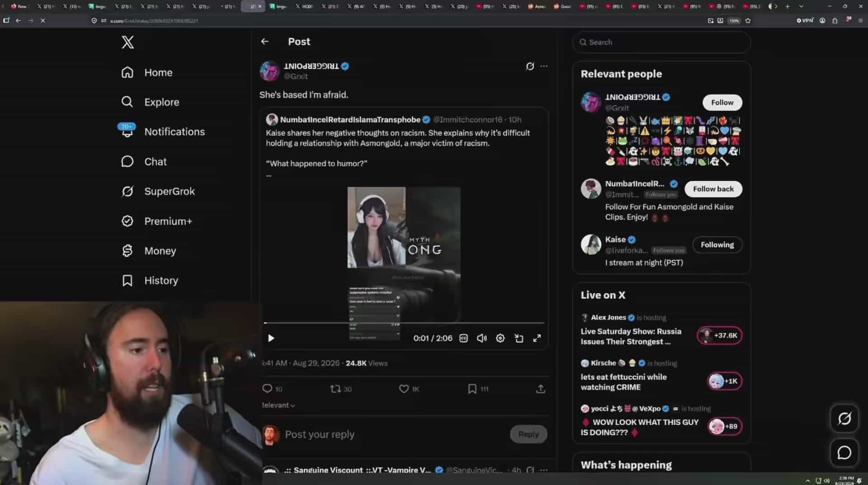The width and height of the screenshot is (868, 485).
Task: Open the Explore page
Action: pyautogui.click(x=150, y=102)
